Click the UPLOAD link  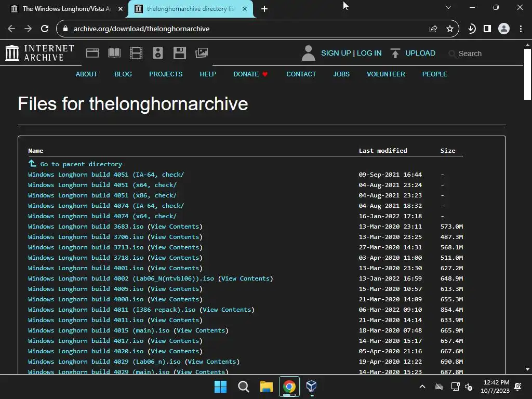click(x=420, y=54)
